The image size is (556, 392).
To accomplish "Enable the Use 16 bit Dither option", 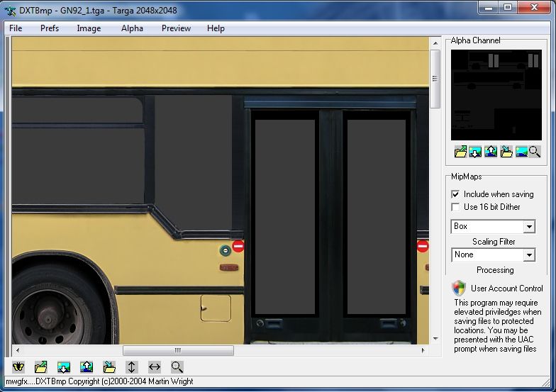I will coord(456,207).
